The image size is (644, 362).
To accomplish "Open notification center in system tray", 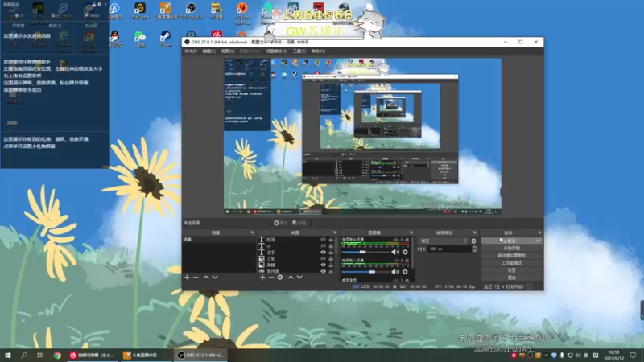I will pyautogui.click(x=633, y=355).
